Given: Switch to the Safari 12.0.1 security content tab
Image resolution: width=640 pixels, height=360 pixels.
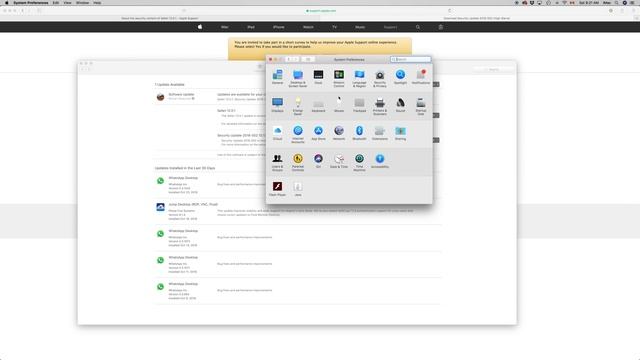Looking at the screenshot, I should [x=160, y=18].
